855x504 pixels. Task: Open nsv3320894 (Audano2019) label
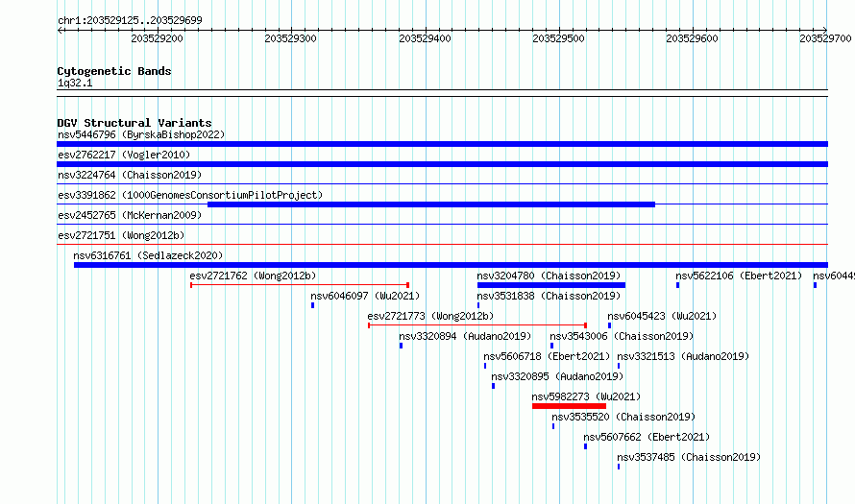pyautogui.click(x=465, y=336)
